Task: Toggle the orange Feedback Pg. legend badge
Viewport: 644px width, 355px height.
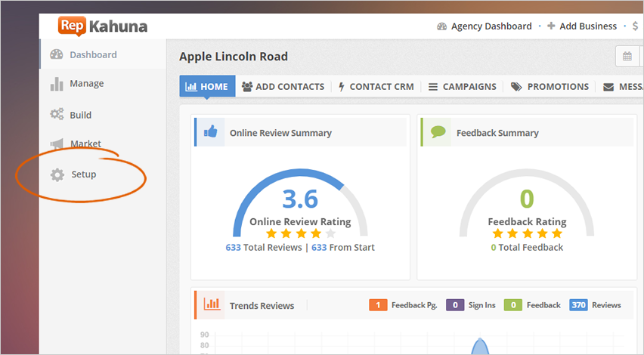Action: point(379,305)
